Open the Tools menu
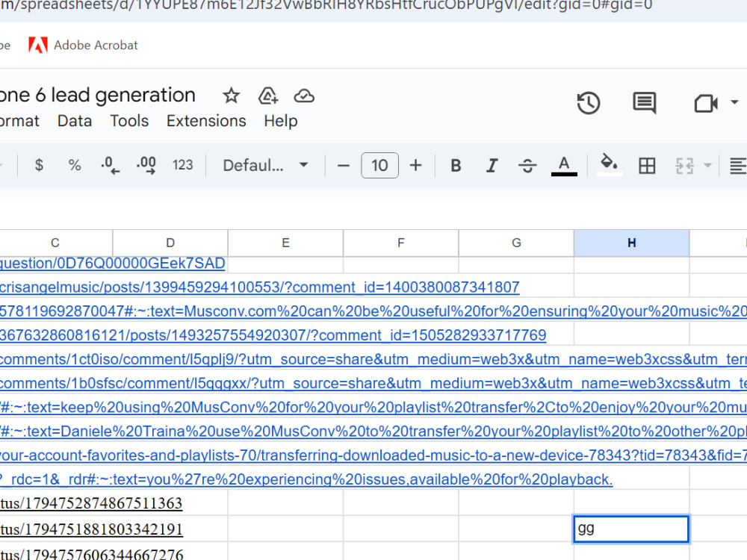Image resolution: width=747 pixels, height=560 pixels. tap(129, 121)
